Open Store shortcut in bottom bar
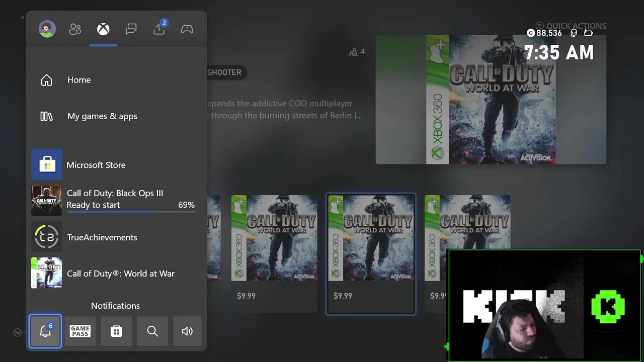The height and width of the screenshot is (362, 644). coord(116,331)
